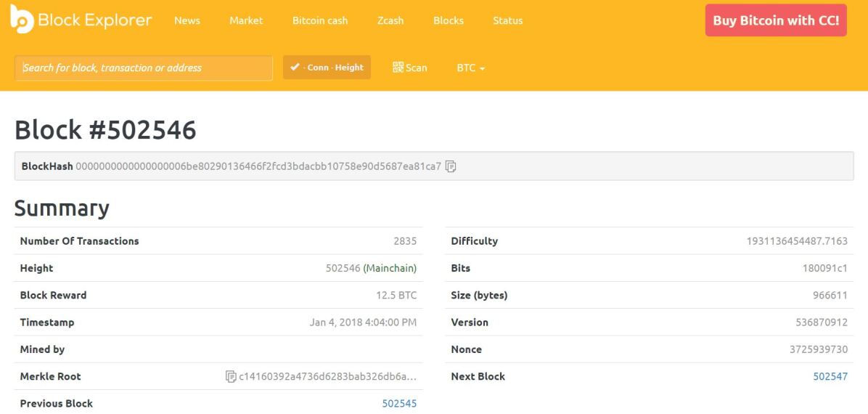The image size is (868, 414).
Task: Open Previous Block 502545 link
Action: (399, 404)
